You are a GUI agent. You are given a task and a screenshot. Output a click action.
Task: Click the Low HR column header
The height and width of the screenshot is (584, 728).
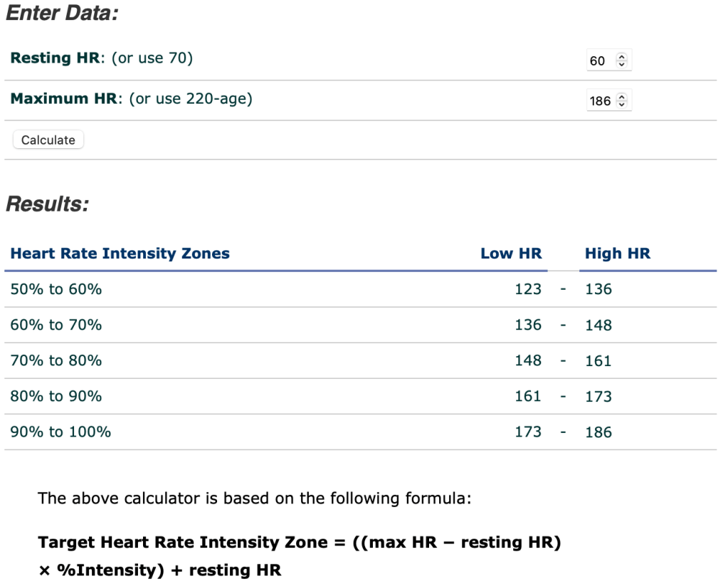511,254
